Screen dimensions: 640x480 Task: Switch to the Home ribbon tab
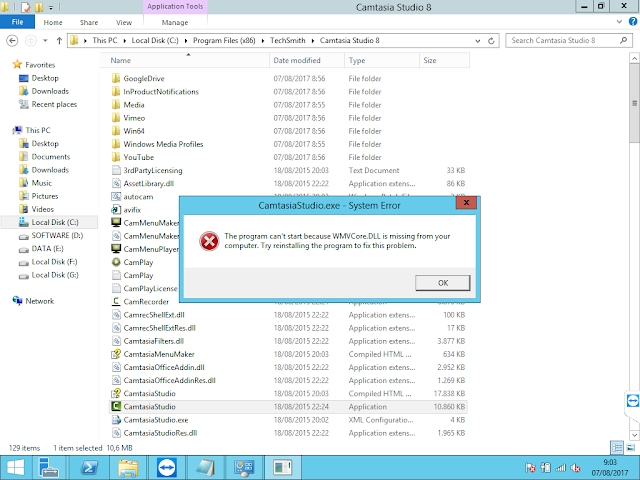coord(53,22)
